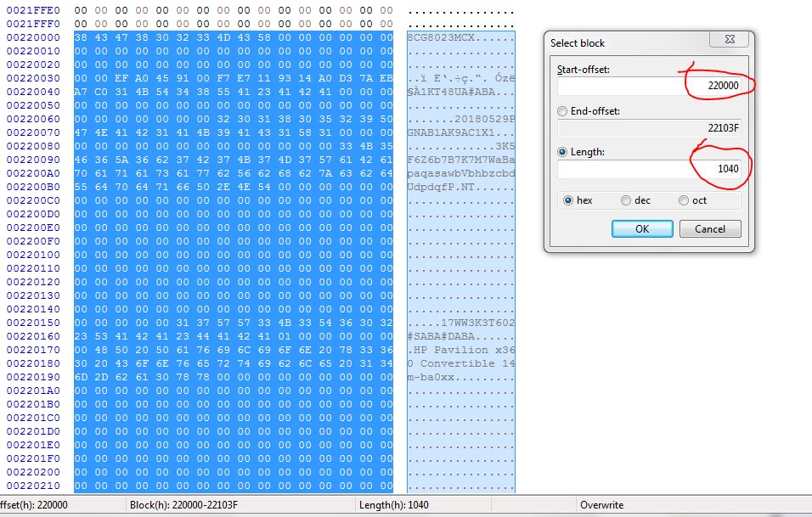Click ASCII text 'paqasawbVbhbzcbd'
This screenshot has height=517, width=812.
(x=461, y=173)
